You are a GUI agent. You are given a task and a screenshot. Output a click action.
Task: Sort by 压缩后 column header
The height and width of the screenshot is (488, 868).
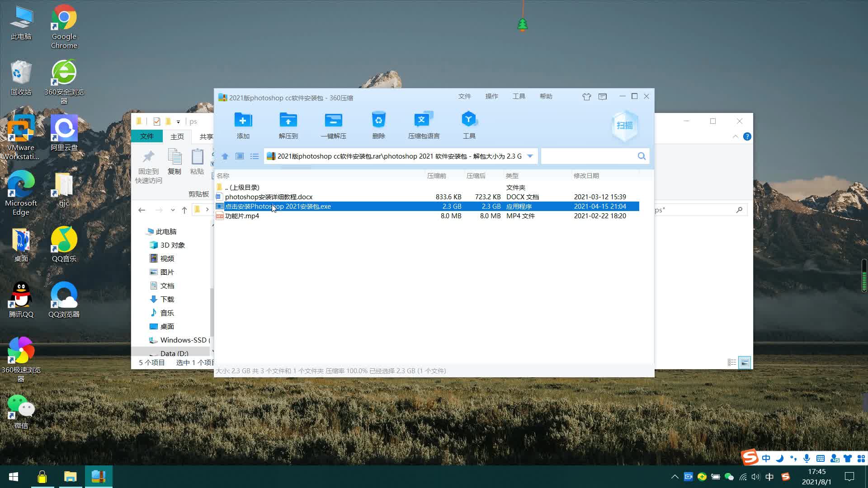click(x=484, y=176)
